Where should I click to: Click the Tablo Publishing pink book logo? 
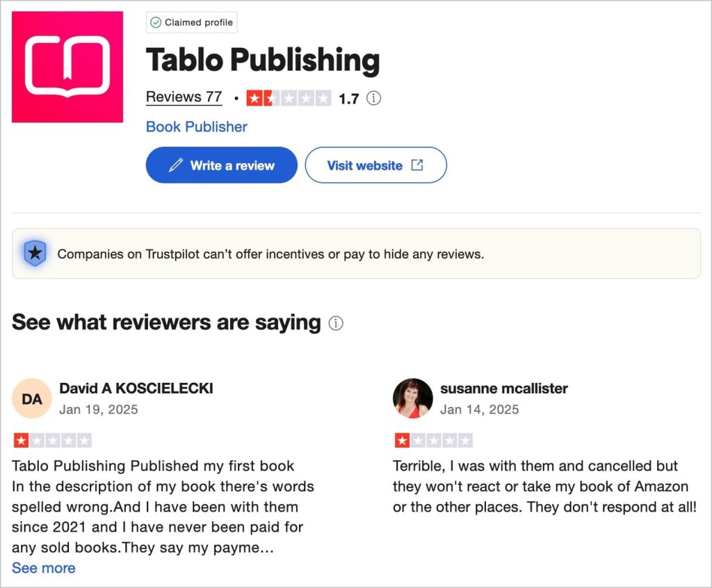[x=67, y=67]
